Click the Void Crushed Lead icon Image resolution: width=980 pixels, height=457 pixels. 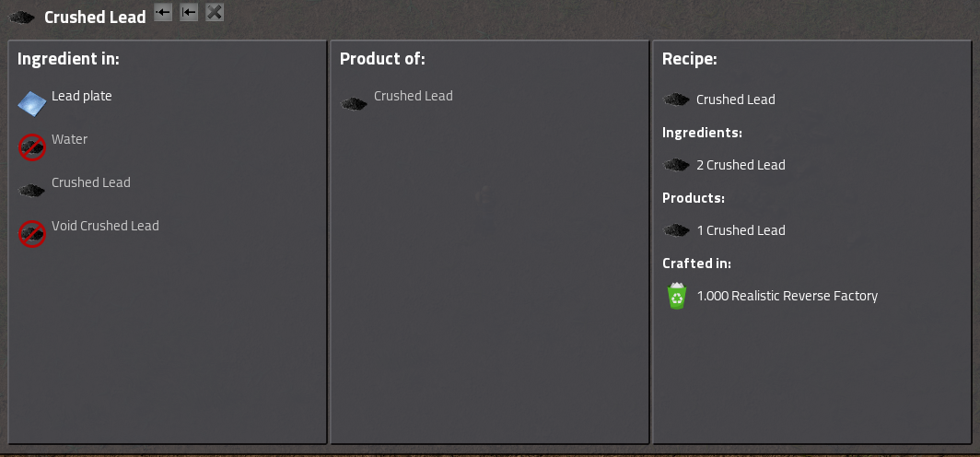point(32,234)
